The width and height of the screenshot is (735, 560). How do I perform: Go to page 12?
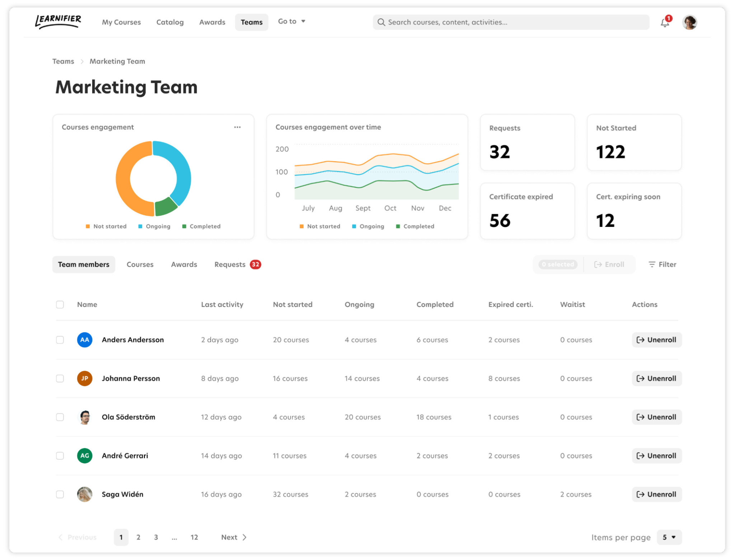point(194,537)
